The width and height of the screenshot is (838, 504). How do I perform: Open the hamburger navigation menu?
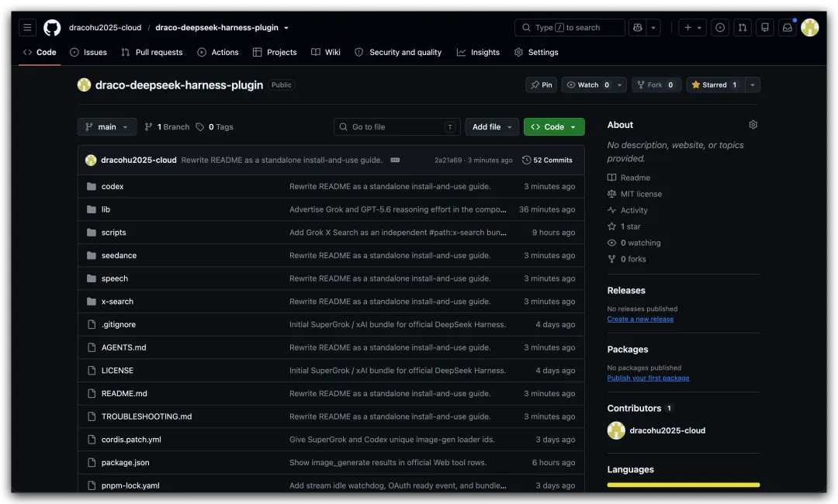coord(27,27)
